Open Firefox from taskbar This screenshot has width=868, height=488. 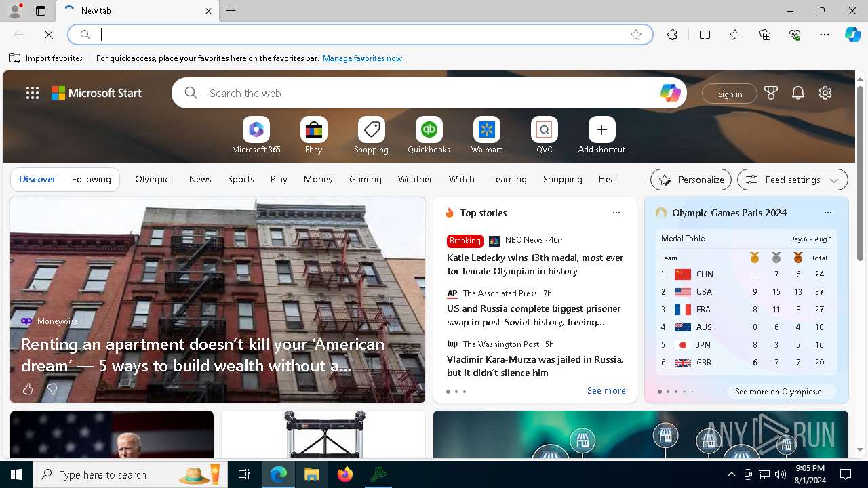pyautogui.click(x=345, y=474)
